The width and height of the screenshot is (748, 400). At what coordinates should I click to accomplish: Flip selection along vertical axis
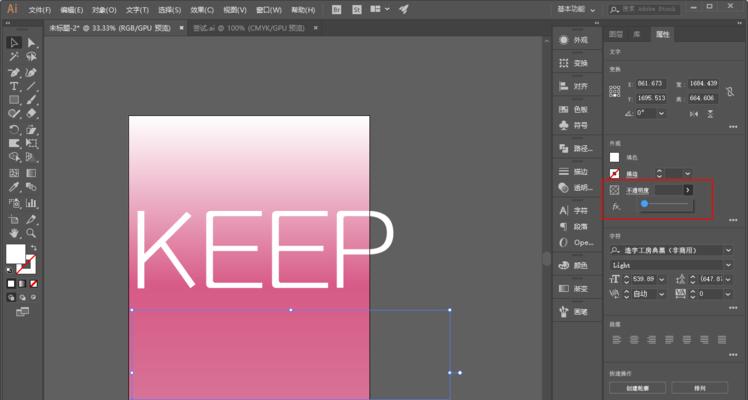(710, 114)
